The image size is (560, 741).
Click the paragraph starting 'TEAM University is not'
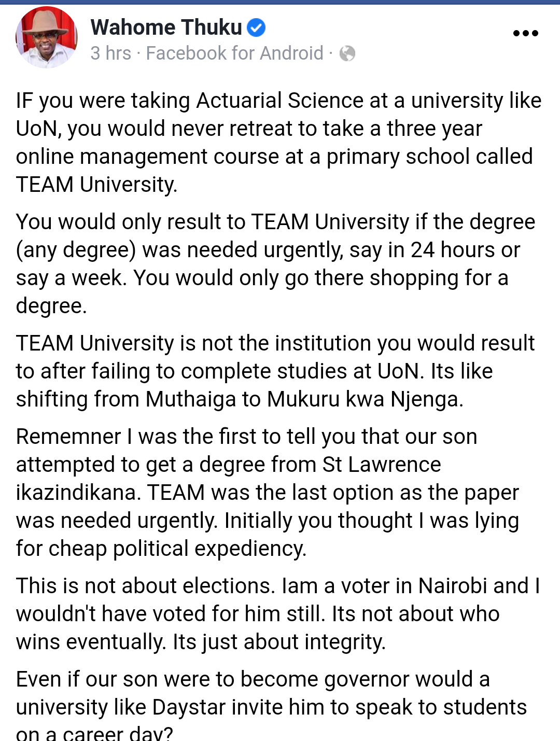pyautogui.click(x=275, y=371)
